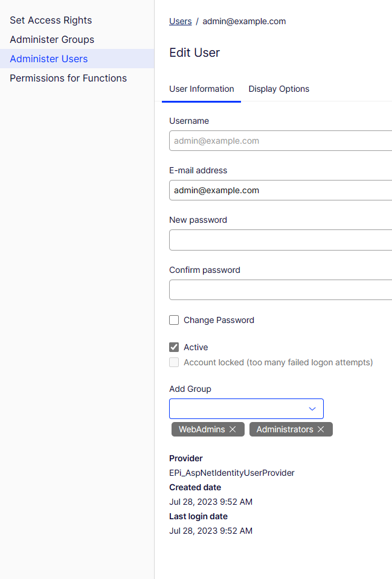This screenshot has height=579, width=392.
Task: Click the WebAdmins group chip
Action: coord(201,429)
